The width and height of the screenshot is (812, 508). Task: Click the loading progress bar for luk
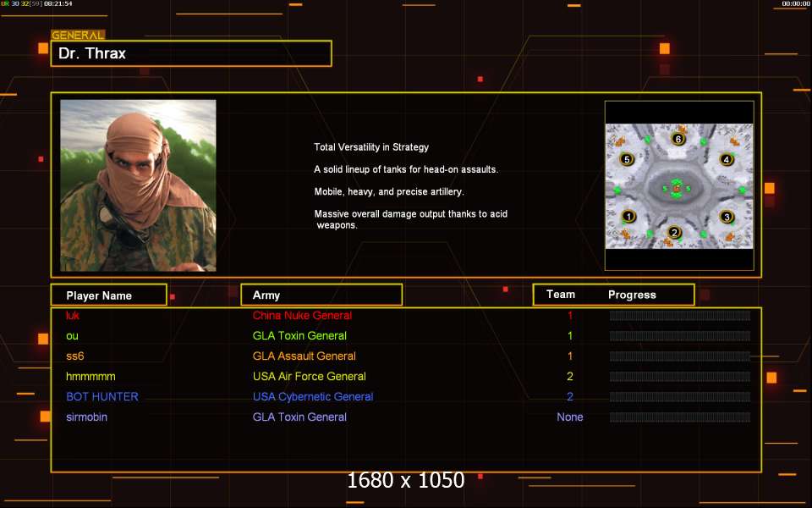pyautogui.click(x=679, y=316)
